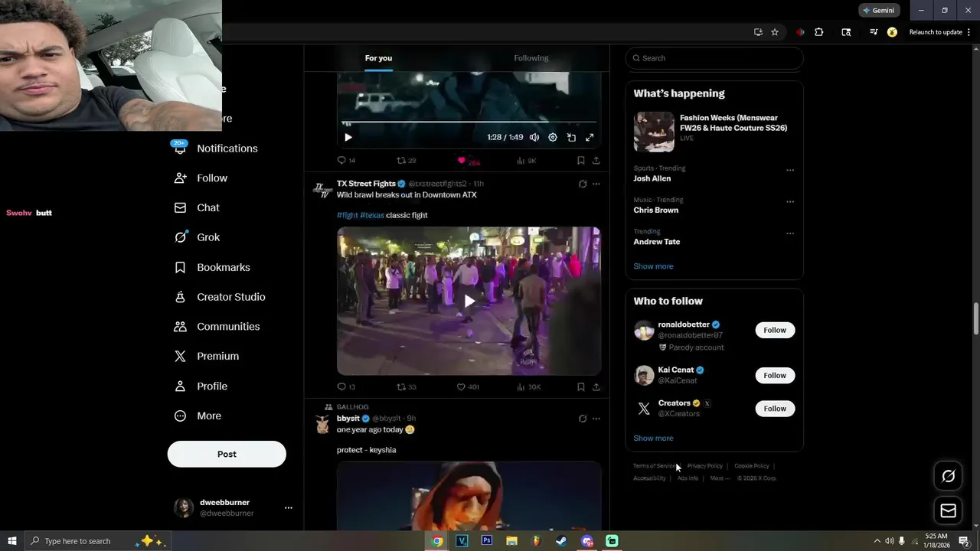The width and height of the screenshot is (980, 551).
Task: Follow ronaldobetter
Action: click(775, 330)
